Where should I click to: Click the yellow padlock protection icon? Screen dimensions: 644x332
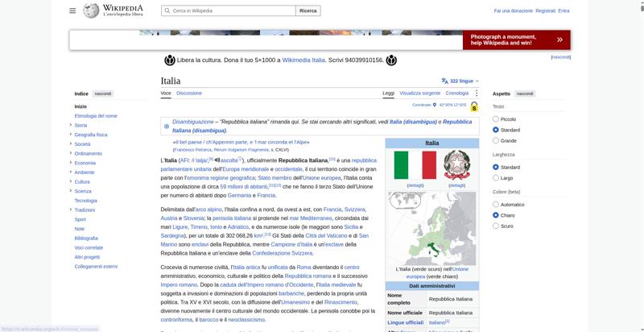pyautogui.click(x=474, y=106)
